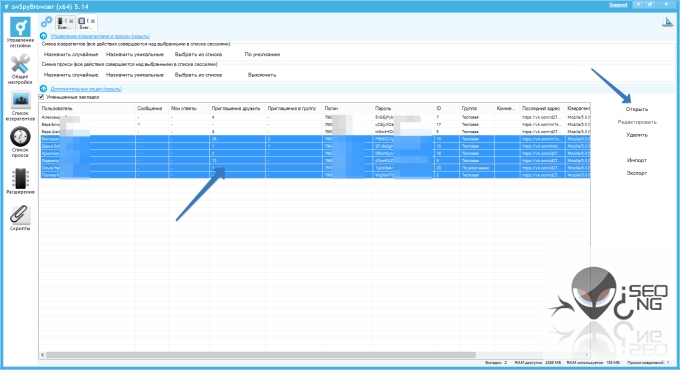680x370 pixels.
Task: Sort by the Последний адрес column header
Action: 542,108
